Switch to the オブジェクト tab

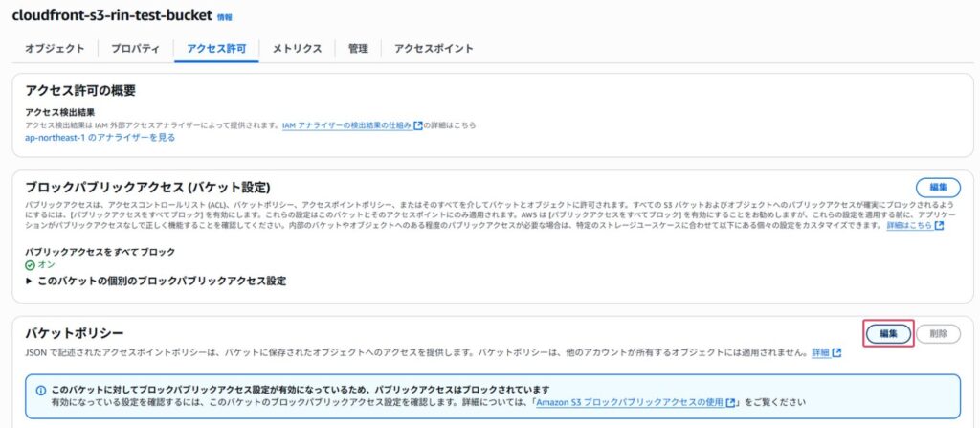[x=55, y=48]
